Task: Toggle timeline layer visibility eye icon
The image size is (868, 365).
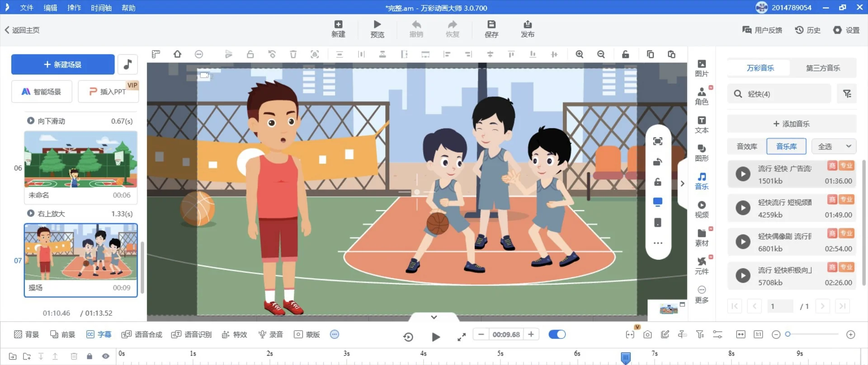Action: click(x=105, y=356)
